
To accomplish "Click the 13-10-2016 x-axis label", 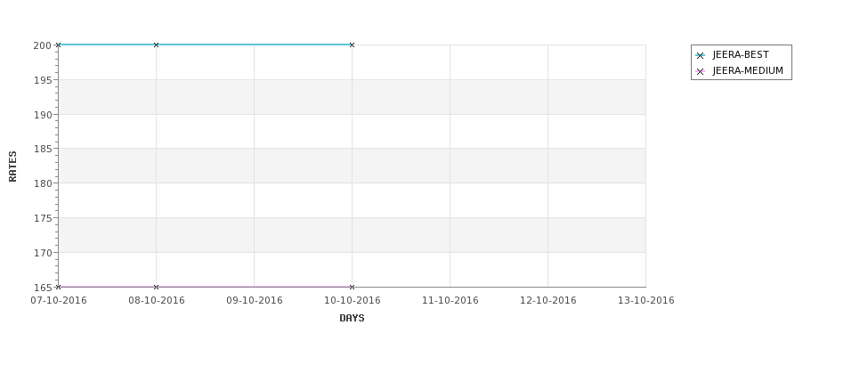I will tap(646, 300).
